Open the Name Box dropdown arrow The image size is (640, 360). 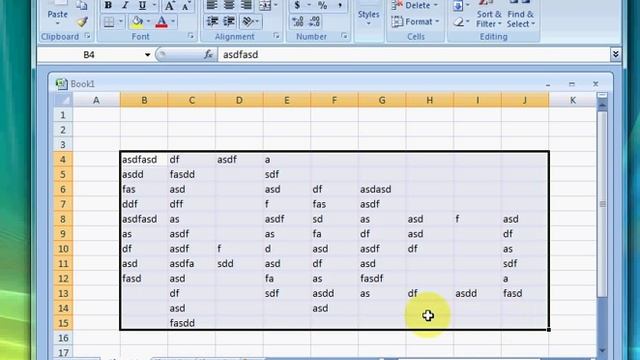coord(147,55)
